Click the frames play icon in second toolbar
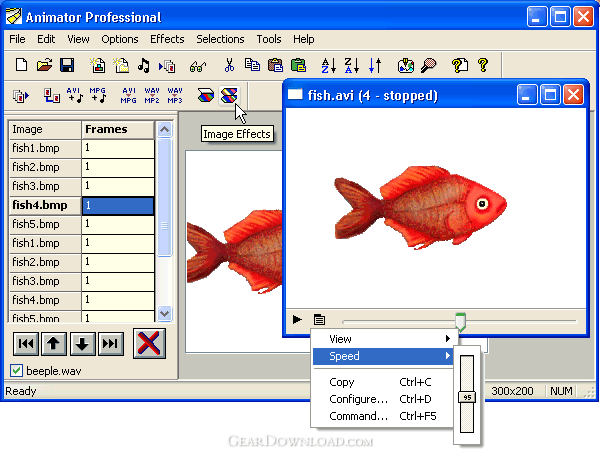Image resolution: width=600 pixels, height=449 pixels. (21, 96)
